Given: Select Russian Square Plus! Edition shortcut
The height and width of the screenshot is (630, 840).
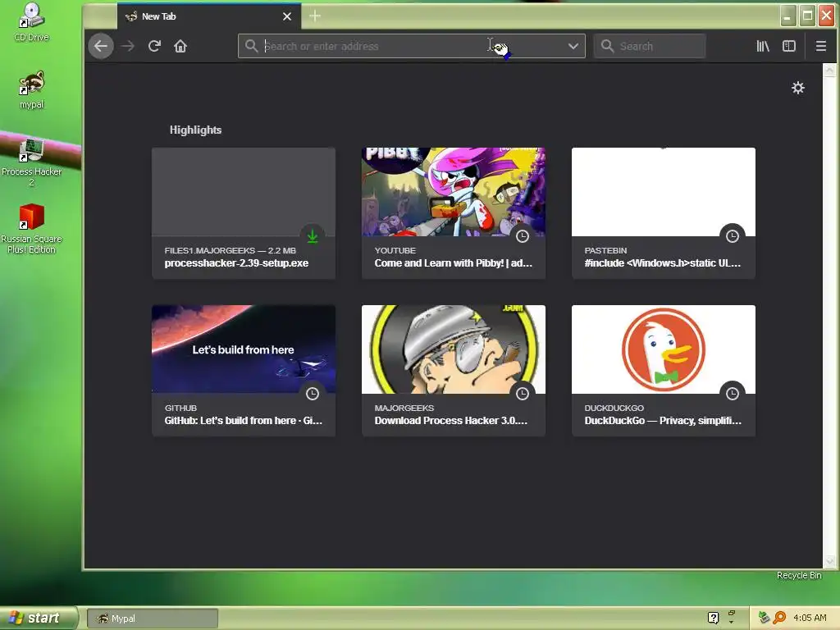Looking at the screenshot, I should pos(32,229).
